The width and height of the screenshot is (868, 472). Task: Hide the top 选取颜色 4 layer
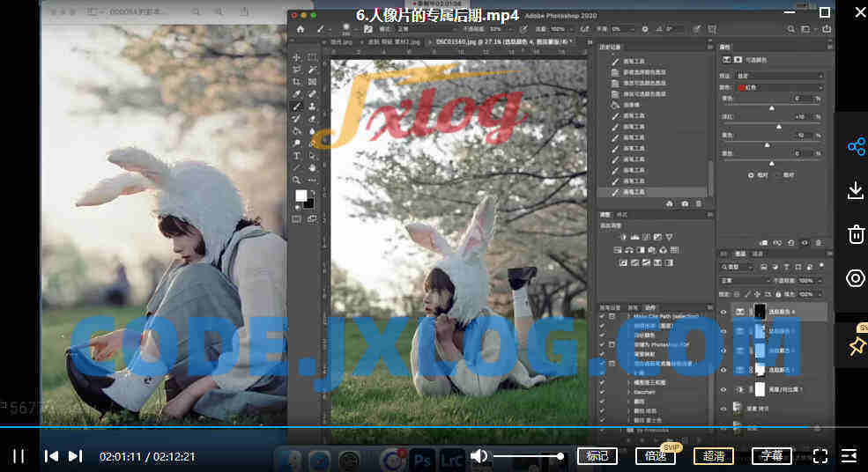(x=723, y=312)
